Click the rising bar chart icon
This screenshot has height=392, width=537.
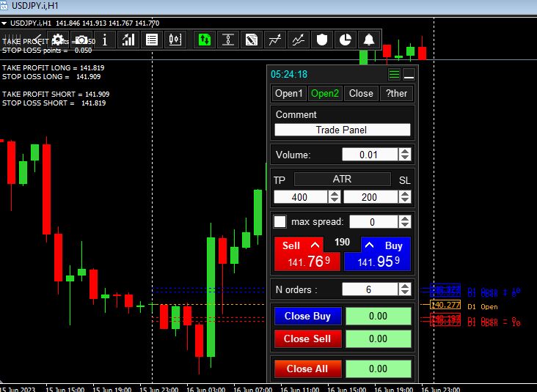(128, 40)
